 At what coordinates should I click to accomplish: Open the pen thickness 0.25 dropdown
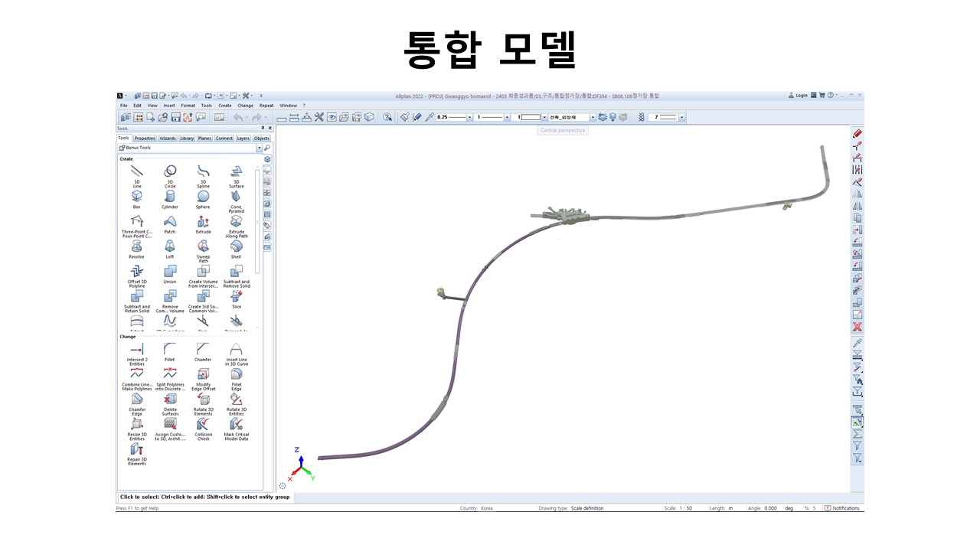[469, 117]
